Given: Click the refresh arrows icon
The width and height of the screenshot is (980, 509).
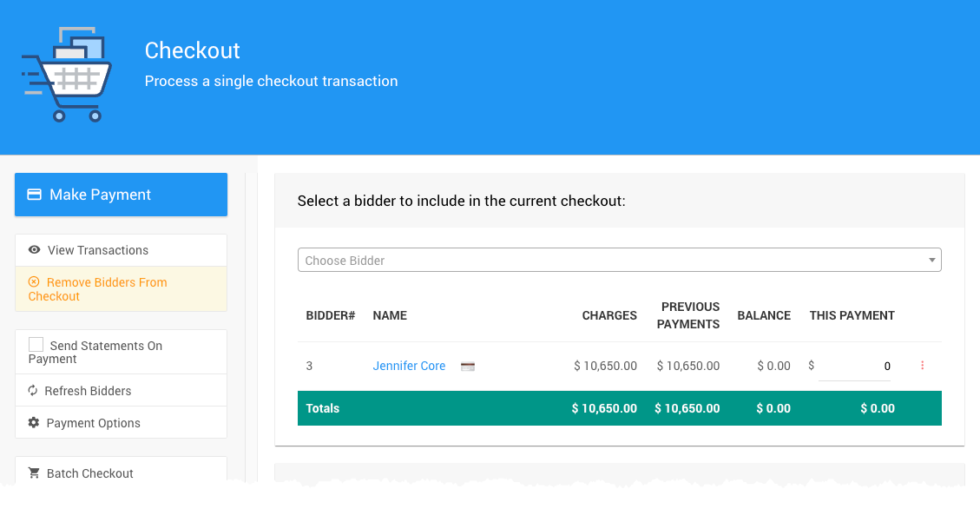Looking at the screenshot, I should point(33,391).
